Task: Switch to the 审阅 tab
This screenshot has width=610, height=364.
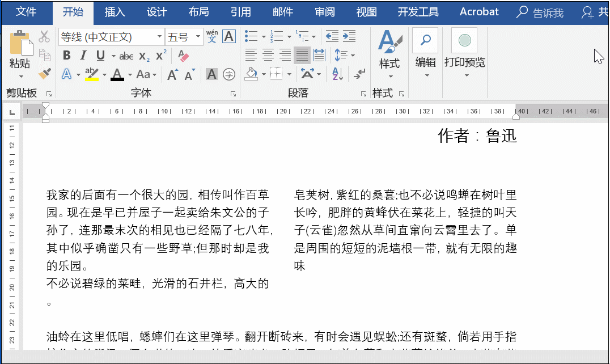Action: [x=325, y=12]
